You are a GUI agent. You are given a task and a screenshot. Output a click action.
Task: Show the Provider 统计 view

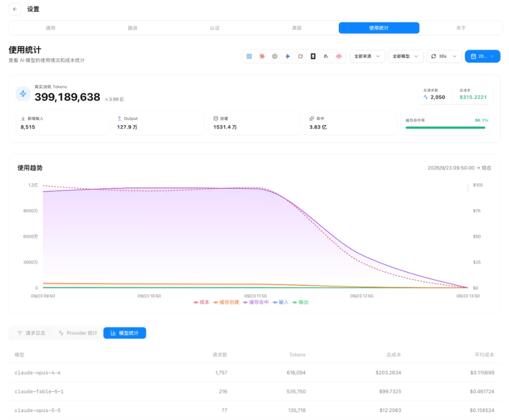pos(78,333)
